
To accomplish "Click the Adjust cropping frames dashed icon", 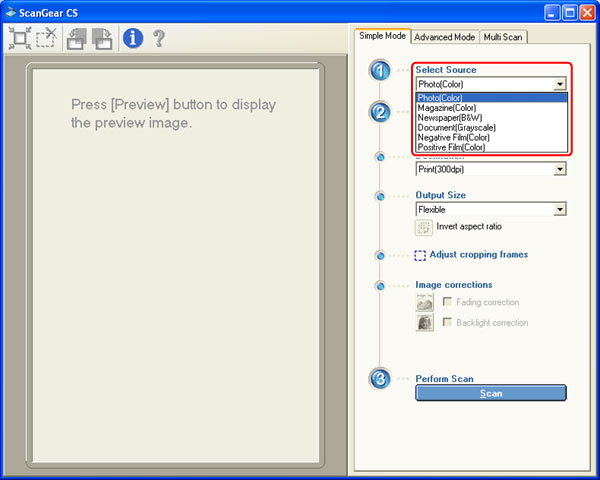I will [x=420, y=255].
